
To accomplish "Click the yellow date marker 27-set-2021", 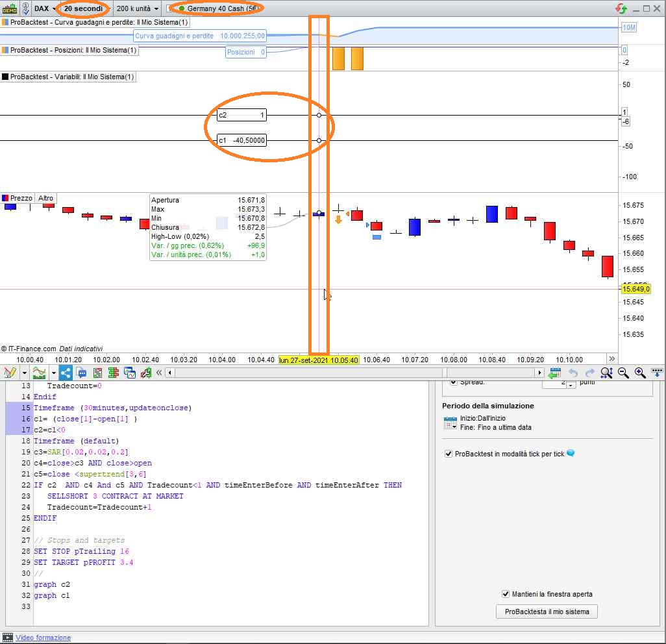I will pyautogui.click(x=319, y=360).
